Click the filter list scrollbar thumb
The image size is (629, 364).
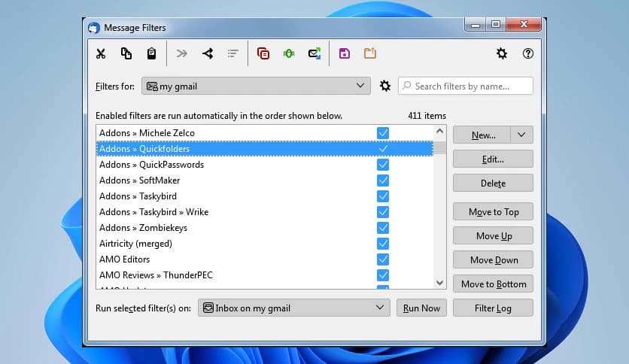[439, 147]
